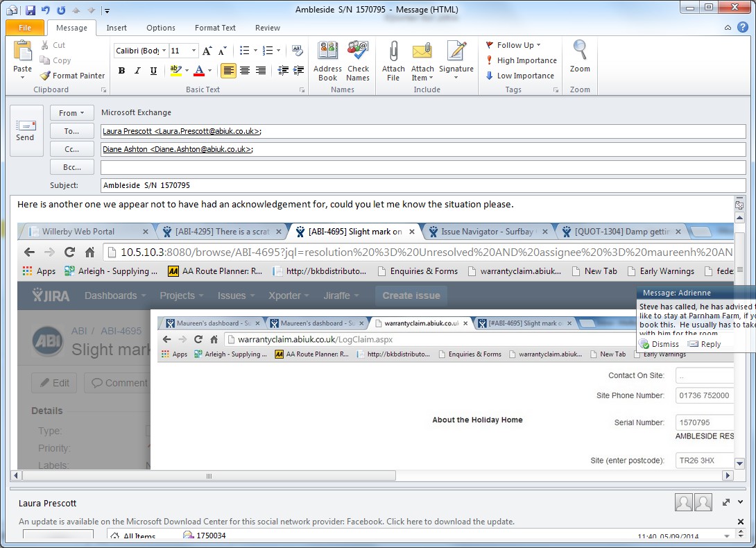Open the Address Book
The width and height of the screenshot is (756, 548).
coord(327,53)
